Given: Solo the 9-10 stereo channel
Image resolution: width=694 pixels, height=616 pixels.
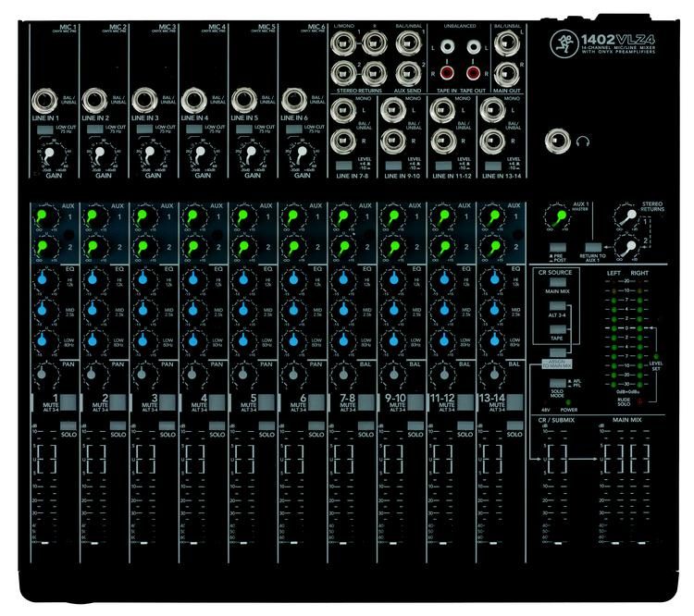Looking at the screenshot, I should [415, 425].
